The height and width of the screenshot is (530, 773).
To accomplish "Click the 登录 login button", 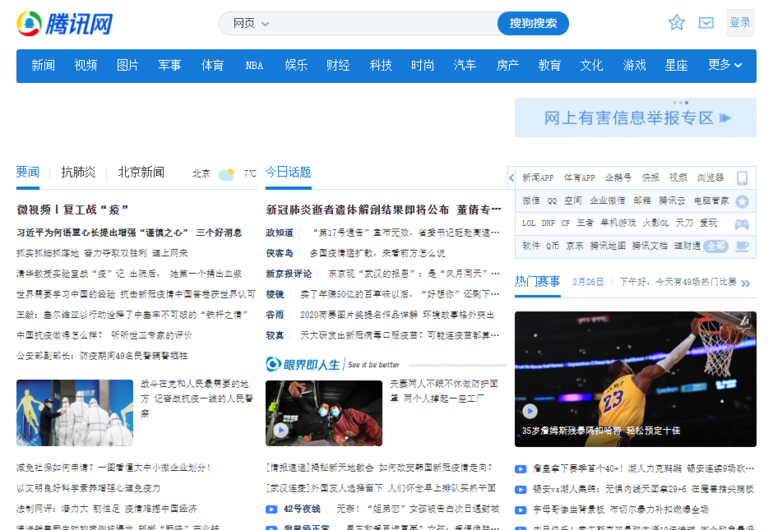I will pyautogui.click(x=740, y=23).
